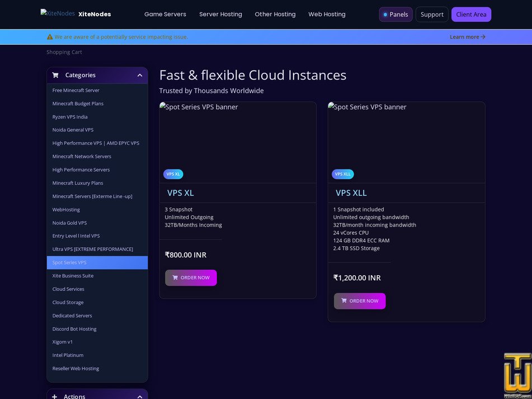This screenshot has width=532, height=399.
Task: Select Dedicated Servers category
Action: click(97, 316)
